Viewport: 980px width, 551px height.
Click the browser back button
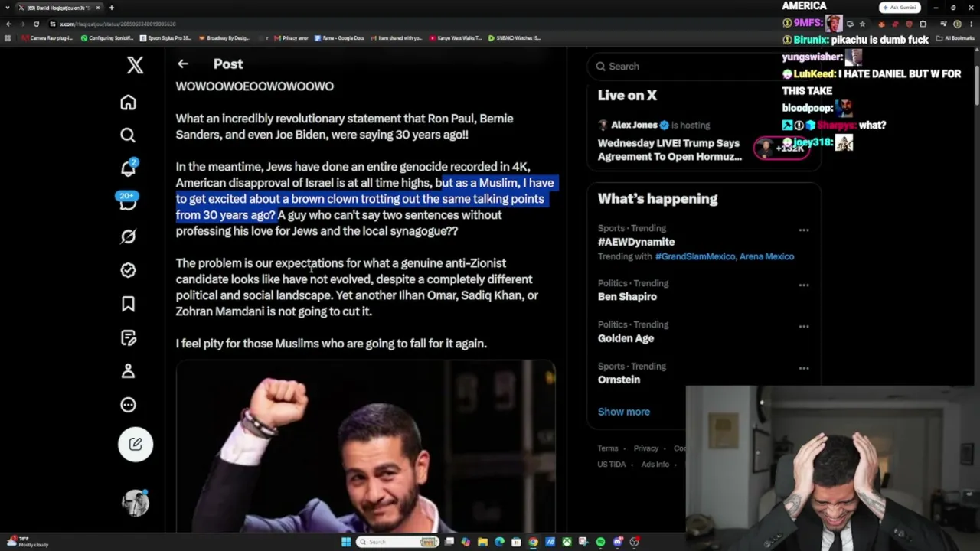pyautogui.click(x=8, y=24)
